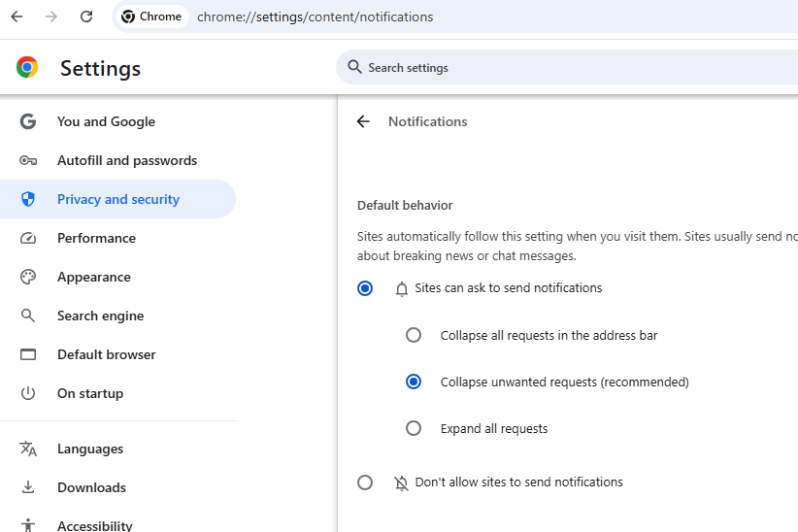The image size is (798, 532).
Task: Open Privacy and security settings section
Action: pyautogui.click(x=117, y=199)
